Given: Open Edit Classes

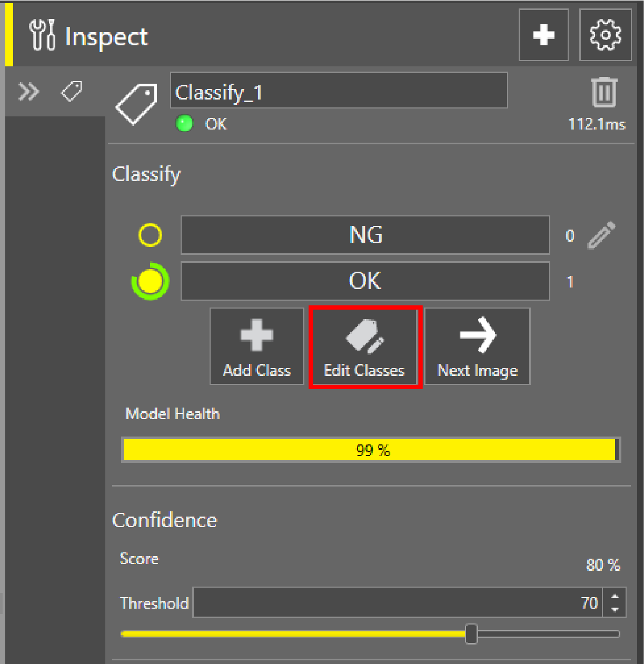Looking at the screenshot, I should coord(365,348).
